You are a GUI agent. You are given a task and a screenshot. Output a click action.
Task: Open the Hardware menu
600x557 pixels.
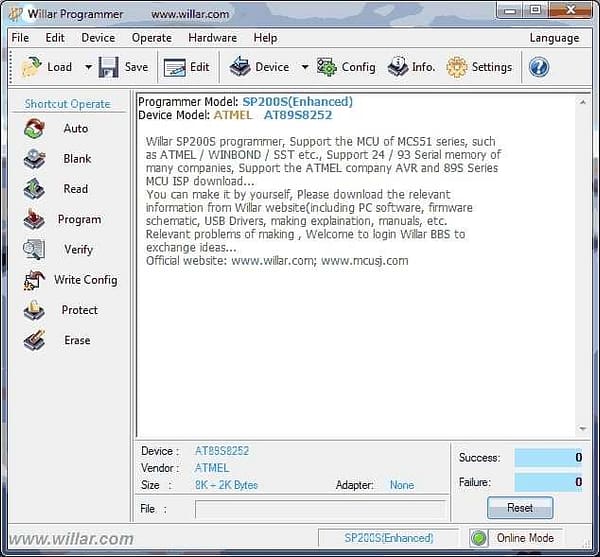tap(212, 38)
